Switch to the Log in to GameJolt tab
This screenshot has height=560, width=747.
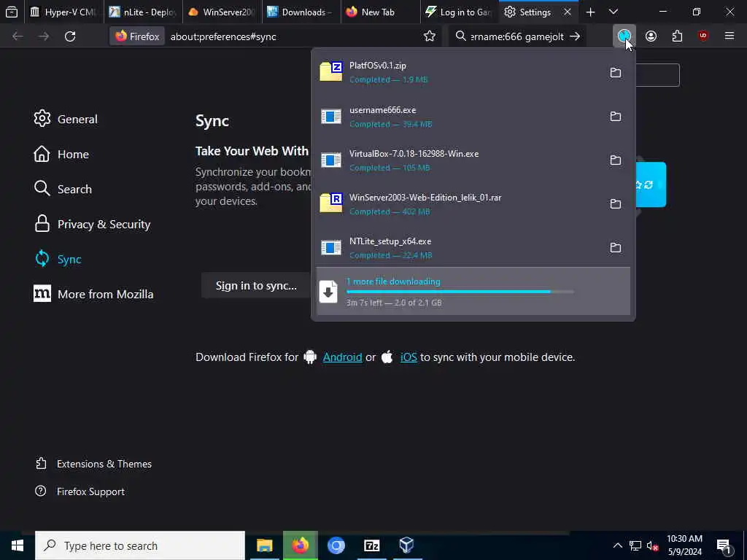pos(460,12)
